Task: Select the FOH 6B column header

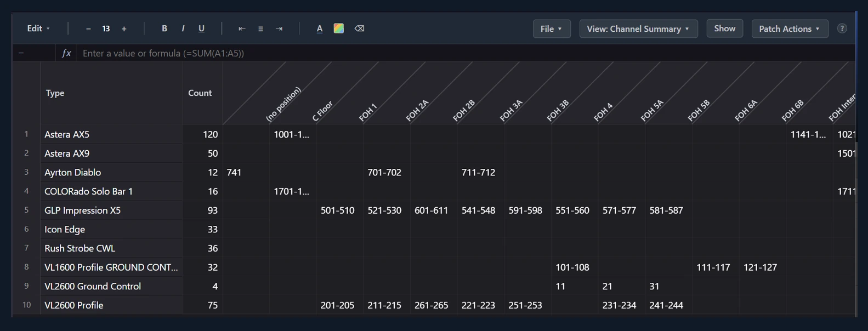Action: click(792, 111)
